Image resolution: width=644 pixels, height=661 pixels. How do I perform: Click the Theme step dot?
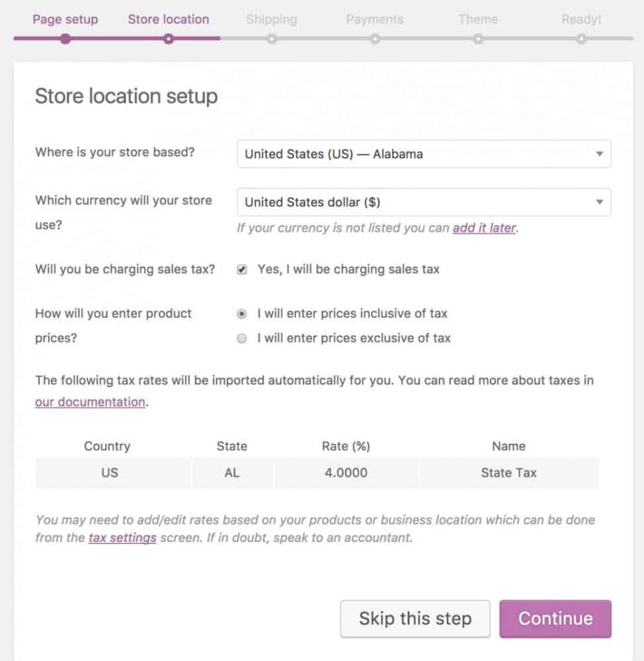click(478, 39)
